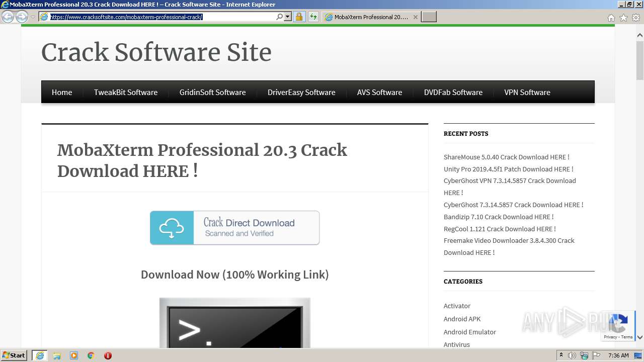Viewport: 644px width, 362px height.
Task: Click the volume speaker tray icon
Action: click(x=572, y=355)
